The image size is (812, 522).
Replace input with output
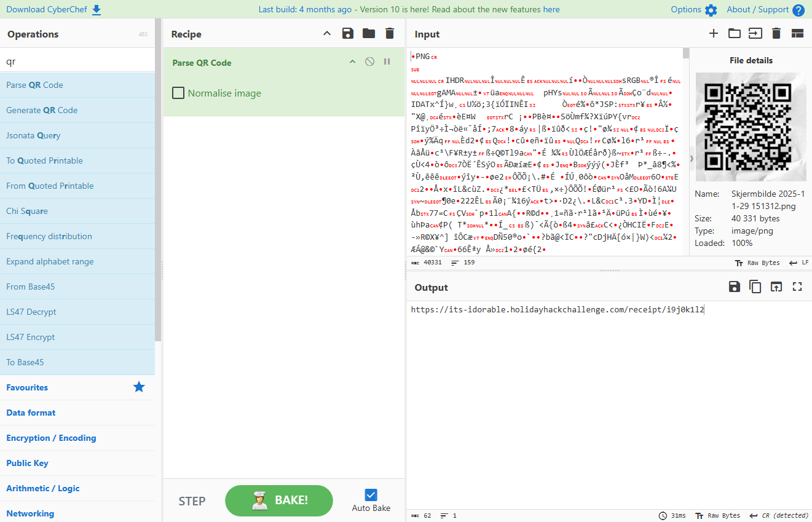[x=776, y=287]
